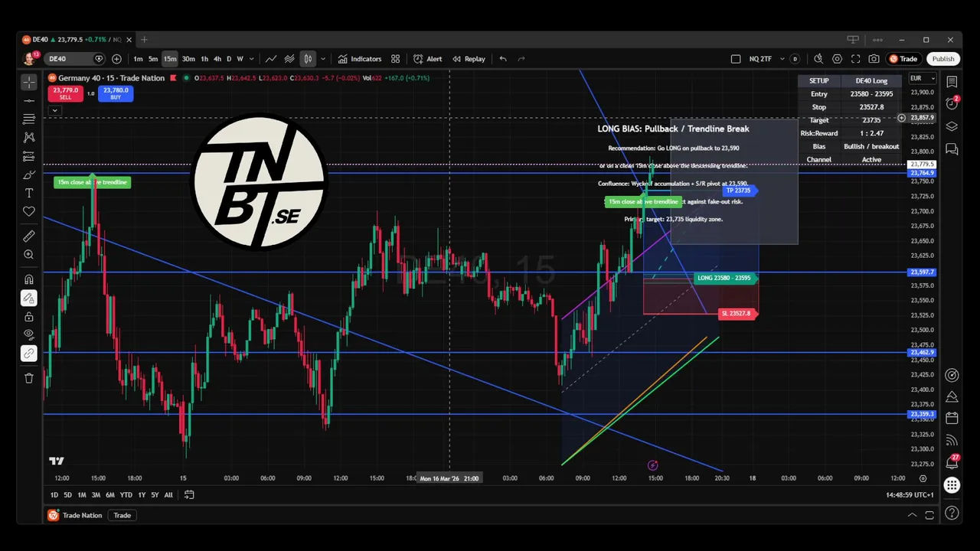The image size is (980, 551).
Task: Undo the last chart action
Action: [x=503, y=59]
